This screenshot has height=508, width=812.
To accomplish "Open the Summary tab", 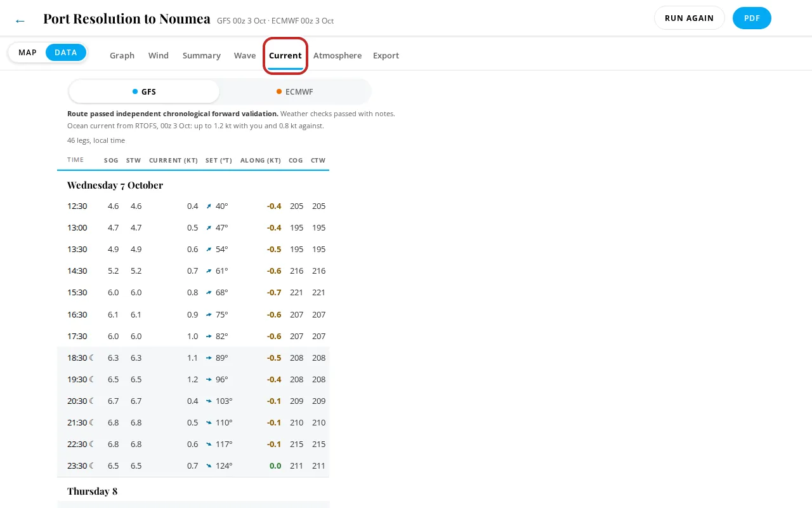I will (x=202, y=55).
